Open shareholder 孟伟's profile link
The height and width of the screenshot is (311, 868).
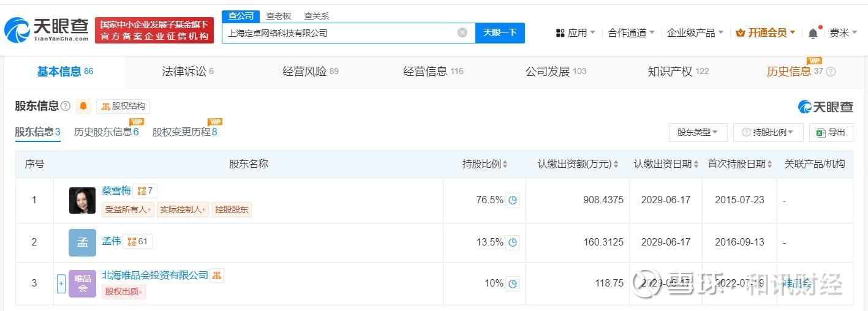coord(111,241)
